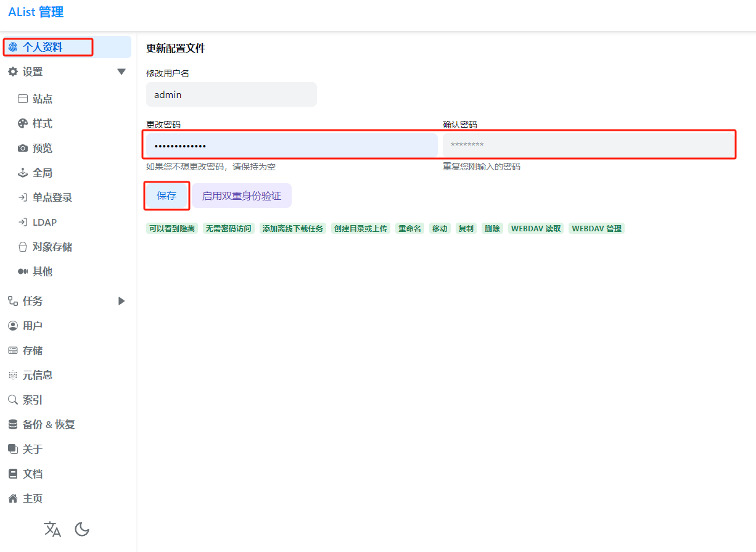The height and width of the screenshot is (552, 756).
Task: Click the user icon for 用户
Action: (x=12, y=326)
